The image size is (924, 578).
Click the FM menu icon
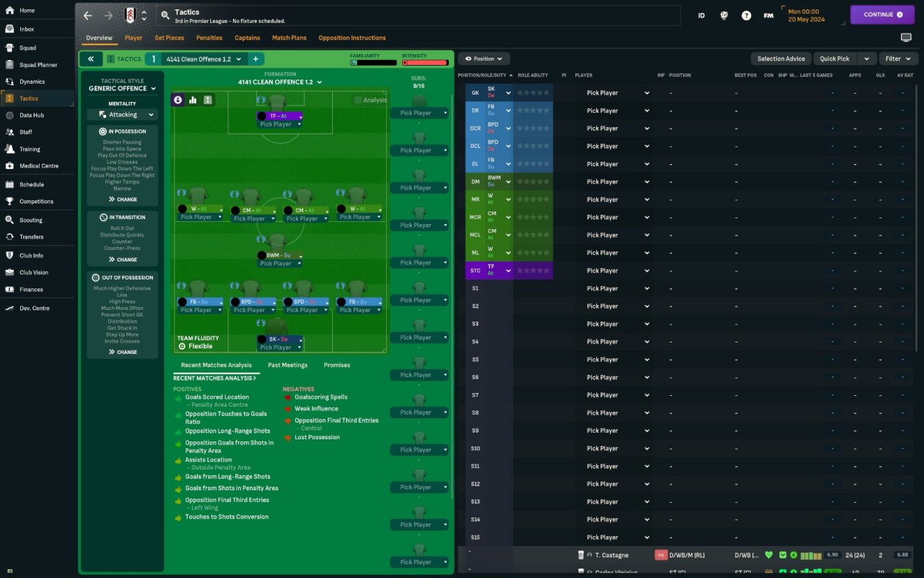tap(769, 15)
